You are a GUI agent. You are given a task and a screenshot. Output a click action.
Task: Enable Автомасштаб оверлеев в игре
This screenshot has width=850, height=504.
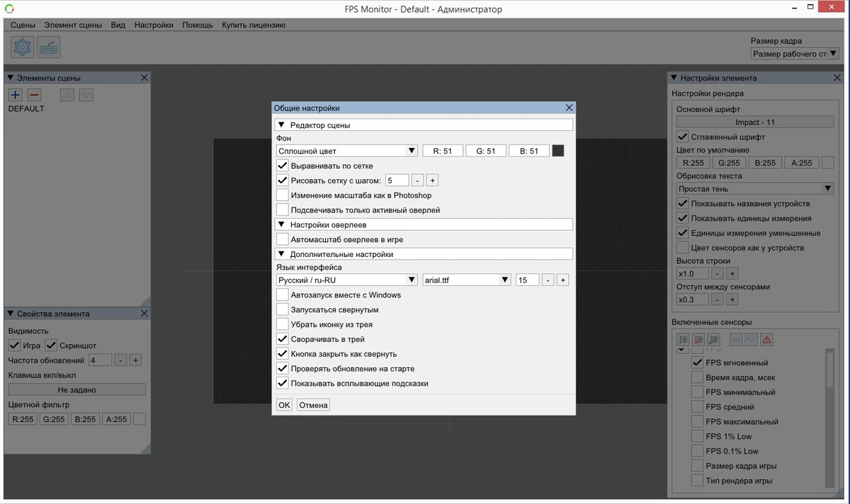click(x=283, y=239)
